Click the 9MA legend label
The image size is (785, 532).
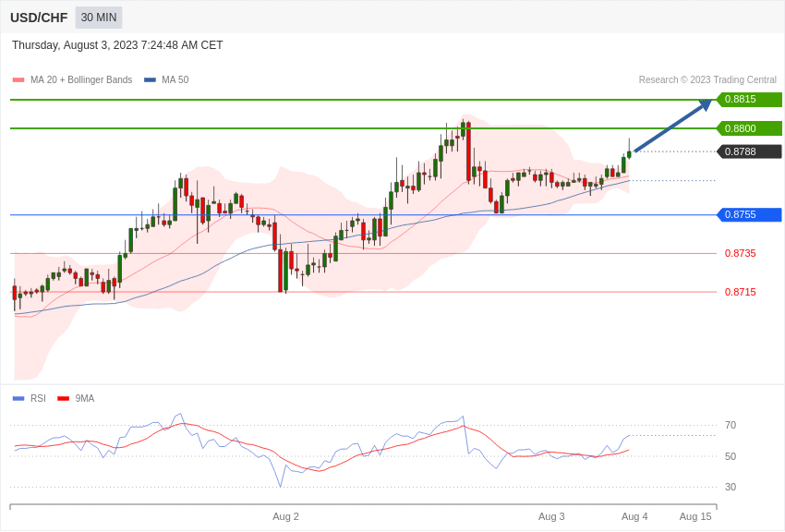click(x=85, y=398)
